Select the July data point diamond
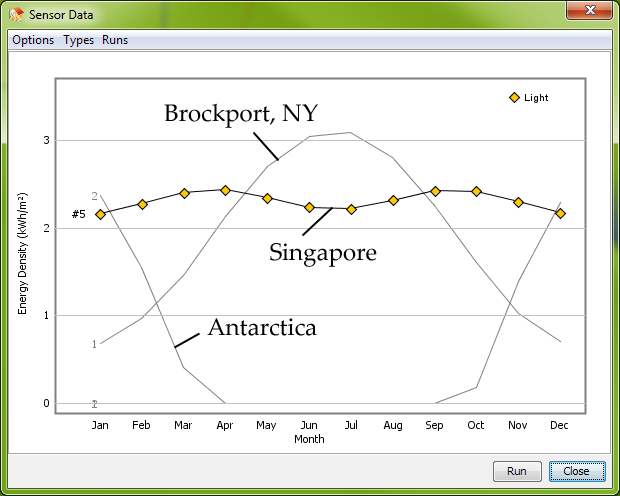The height and width of the screenshot is (496, 620). pyautogui.click(x=351, y=209)
